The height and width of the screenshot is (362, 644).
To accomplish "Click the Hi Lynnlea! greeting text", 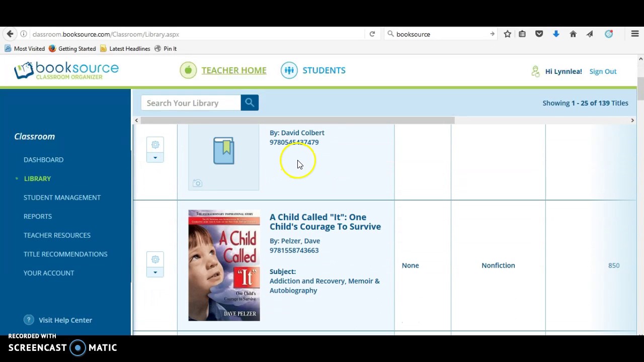I will tap(563, 71).
